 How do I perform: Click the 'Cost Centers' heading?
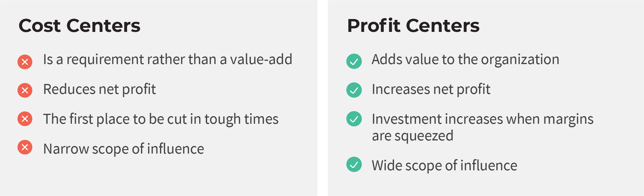coord(79,25)
